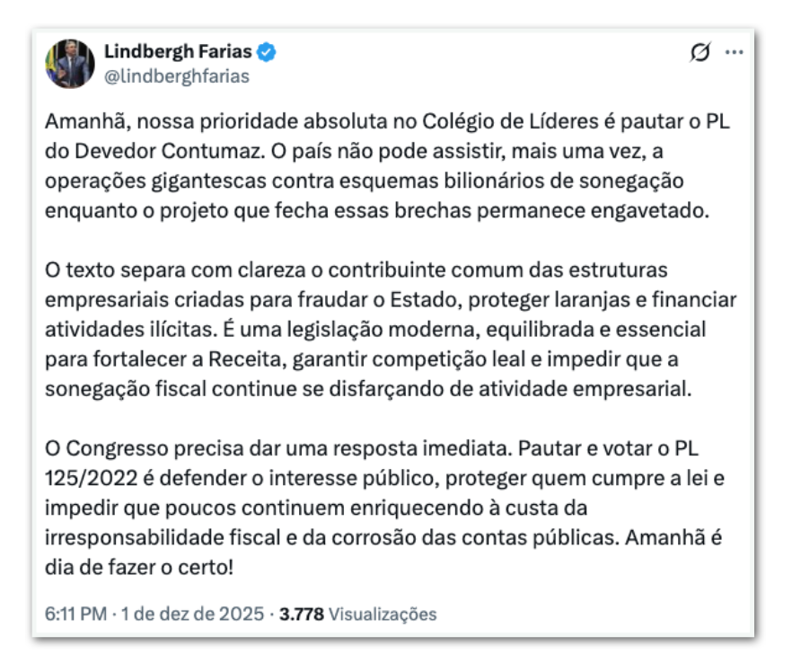Screen dimensions: 792x672
Task: Click the blue verified badge
Action: 267,52
